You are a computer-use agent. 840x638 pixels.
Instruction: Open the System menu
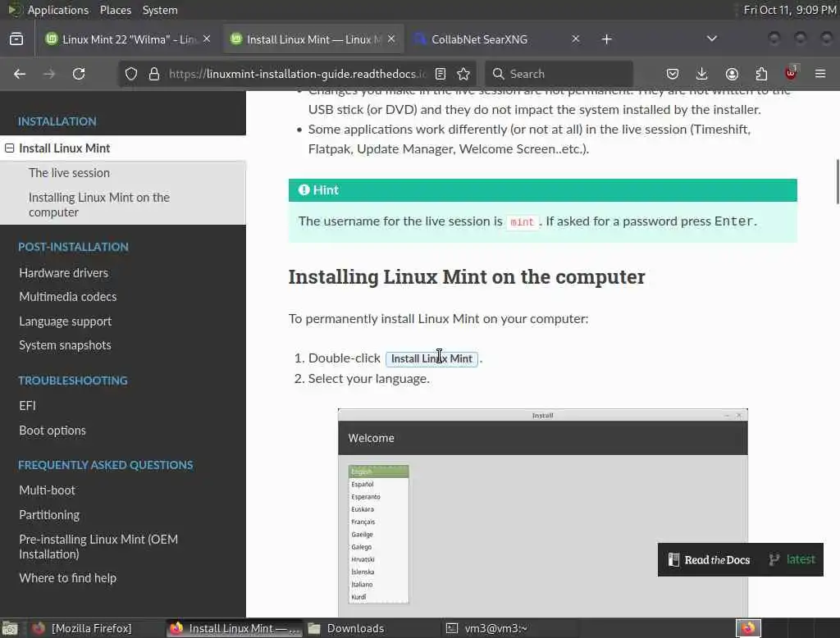click(160, 10)
